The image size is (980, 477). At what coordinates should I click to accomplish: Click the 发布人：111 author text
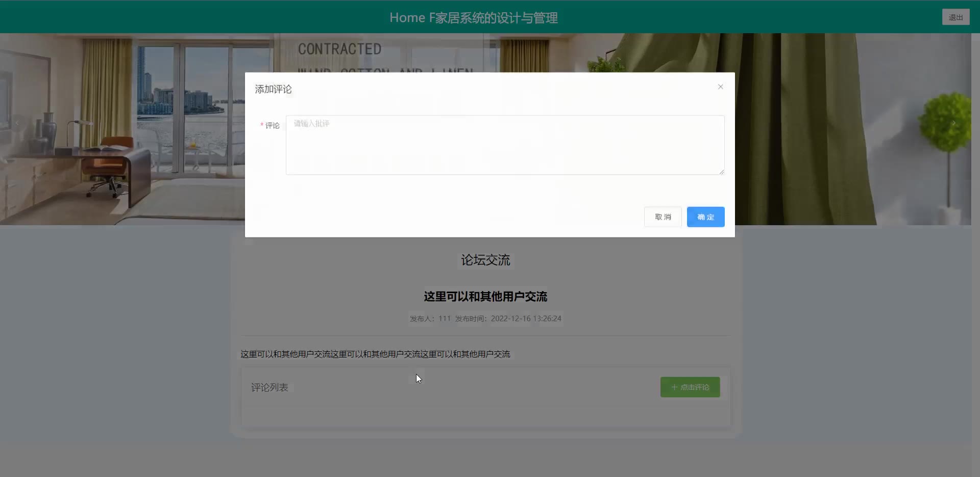[x=430, y=319]
